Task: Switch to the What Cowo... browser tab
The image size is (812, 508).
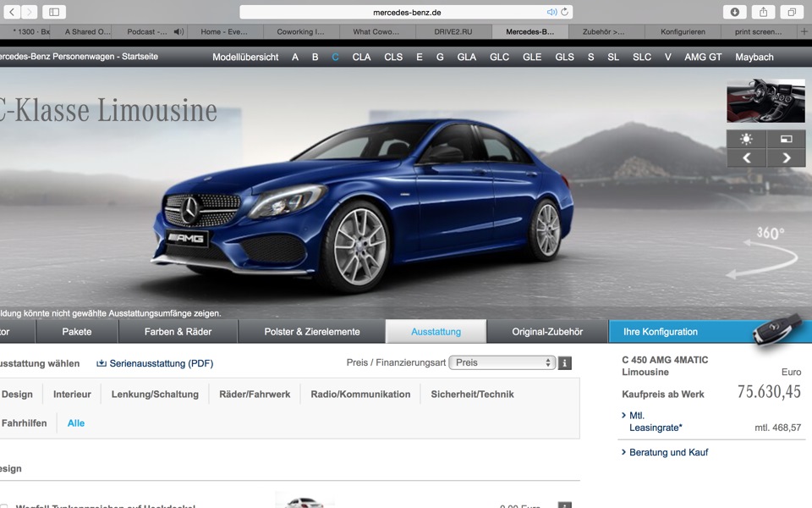Action: (376, 31)
